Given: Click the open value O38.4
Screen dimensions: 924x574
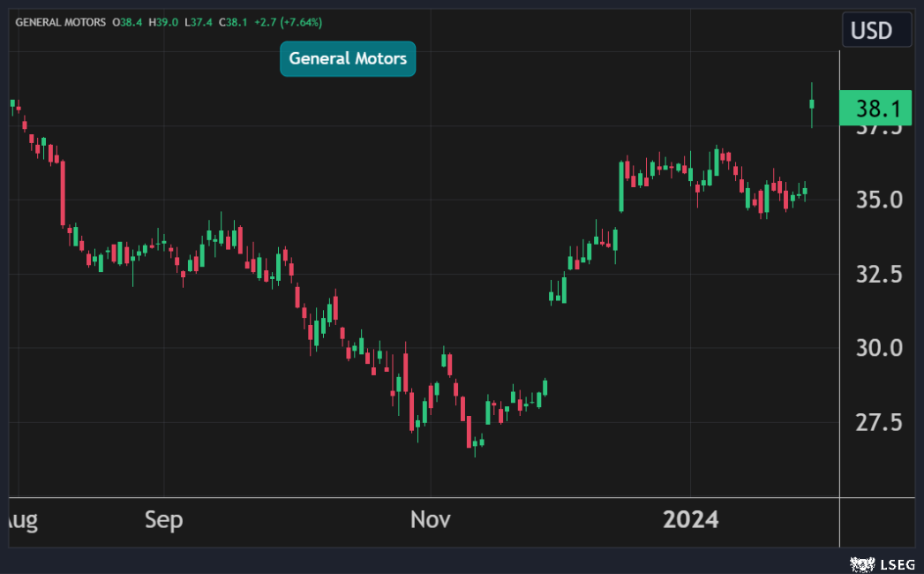Looking at the screenshot, I should [x=129, y=21].
